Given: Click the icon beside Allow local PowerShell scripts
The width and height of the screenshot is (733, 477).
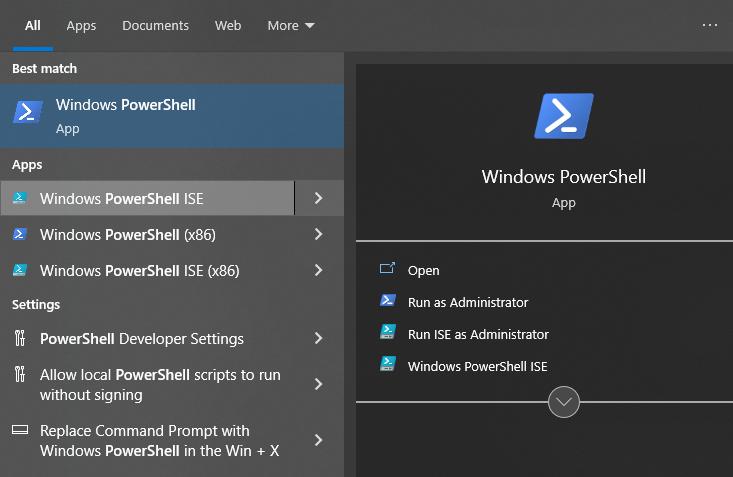Looking at the screenshot, I should 20,374.
